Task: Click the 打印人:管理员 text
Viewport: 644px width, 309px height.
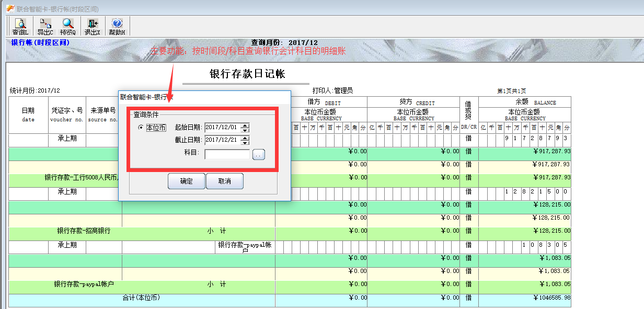Action: click(332, 90)
